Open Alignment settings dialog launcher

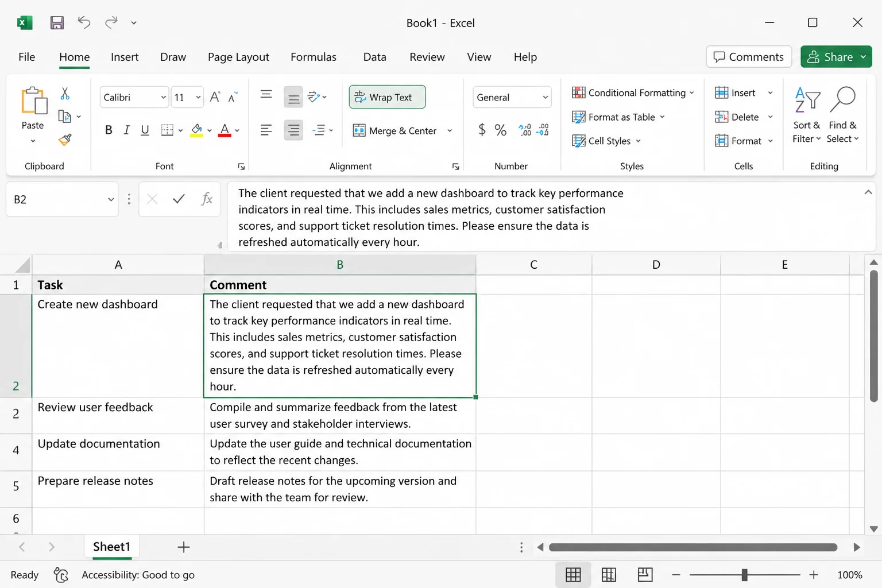click(x=455, y=167)
